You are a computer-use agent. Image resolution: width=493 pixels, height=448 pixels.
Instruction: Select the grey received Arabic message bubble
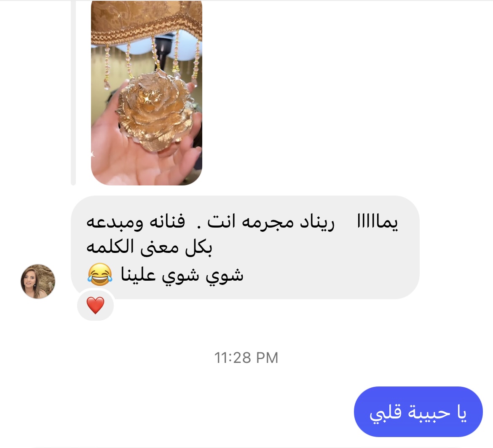(245, 247)
